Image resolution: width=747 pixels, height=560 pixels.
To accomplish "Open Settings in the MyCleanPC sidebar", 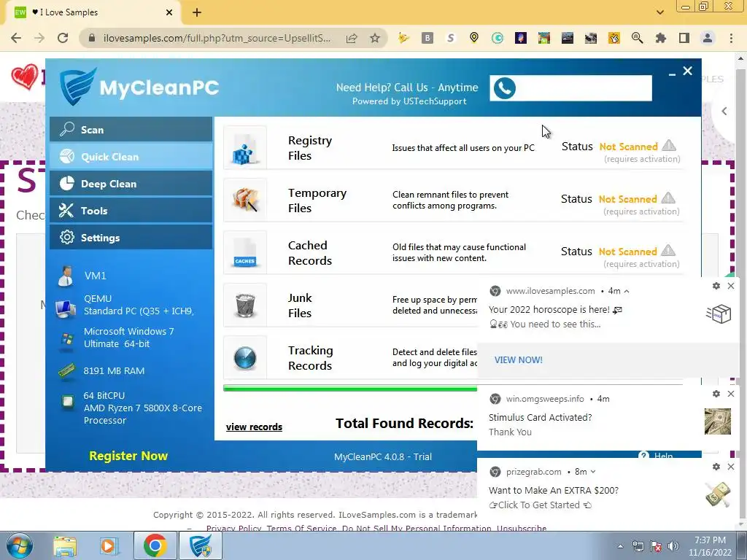I will 131,238.
